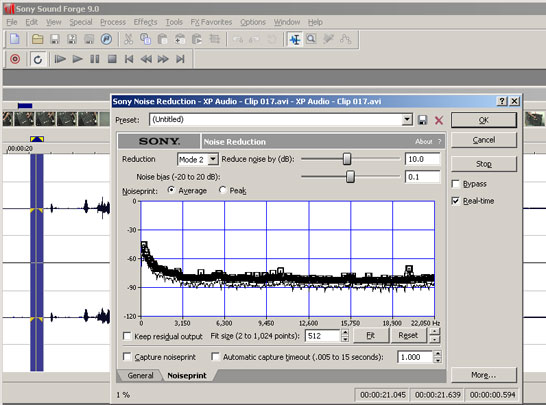Click the Stop preview button
Viewport: 546px width, 405px height.
484,164
